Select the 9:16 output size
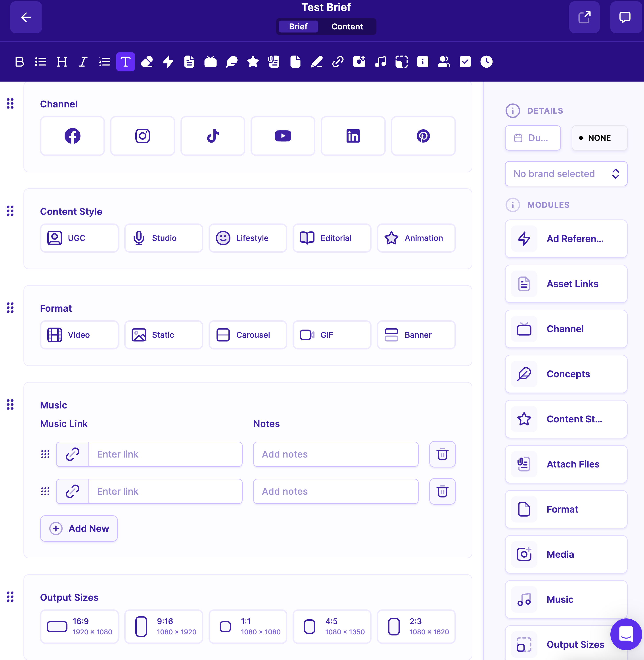Screen dimensions: 644x660 [163, 626]
